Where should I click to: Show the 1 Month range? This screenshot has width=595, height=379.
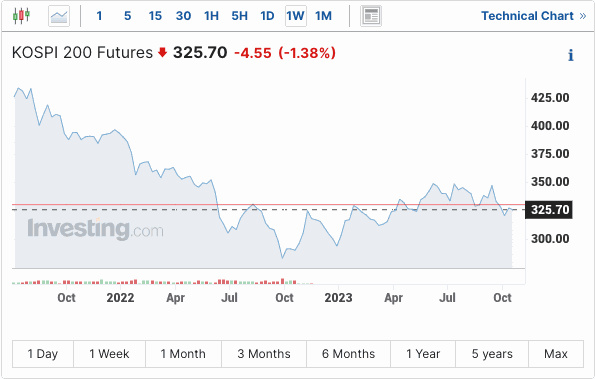coord(183,354)
